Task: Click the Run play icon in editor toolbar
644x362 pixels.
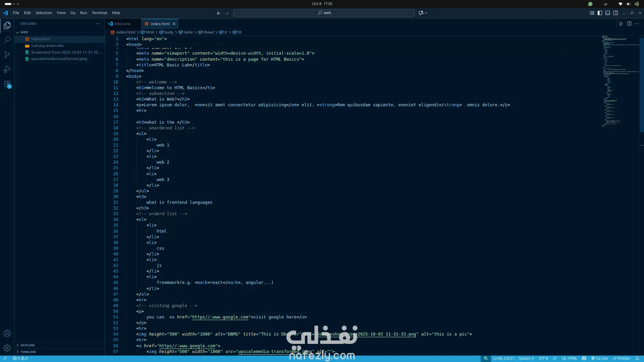Action: [621, 24]
